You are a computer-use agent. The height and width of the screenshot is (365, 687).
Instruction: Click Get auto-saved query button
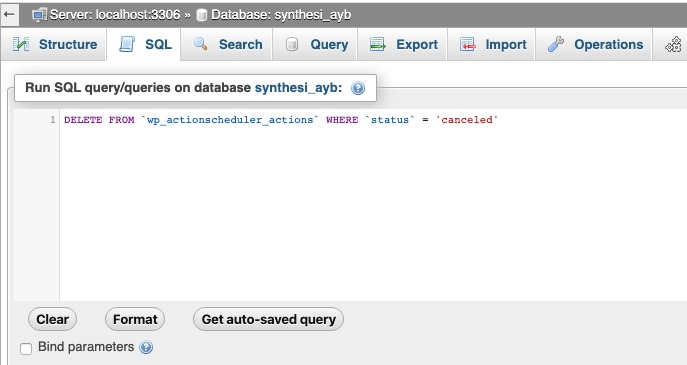(269, 319)
